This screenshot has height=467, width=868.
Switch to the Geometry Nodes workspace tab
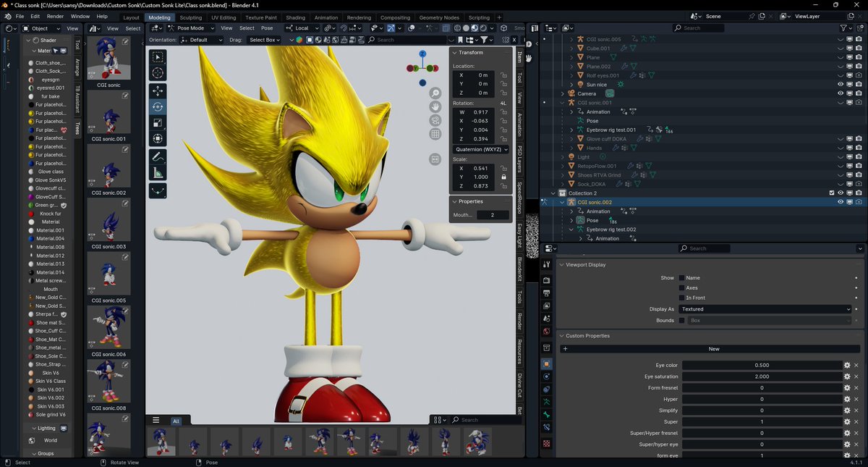coord(439,17)
